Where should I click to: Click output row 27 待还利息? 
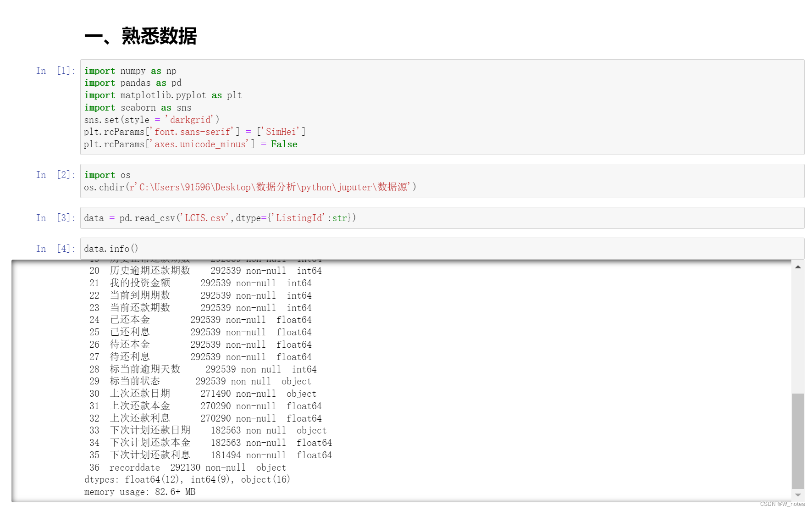coord(200,357)
